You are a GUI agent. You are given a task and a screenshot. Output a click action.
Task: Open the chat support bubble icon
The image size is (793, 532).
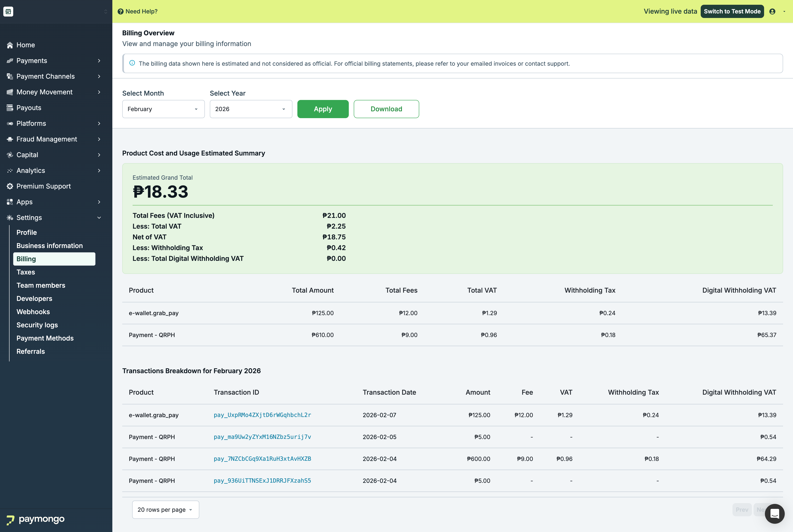coord(774,514)
